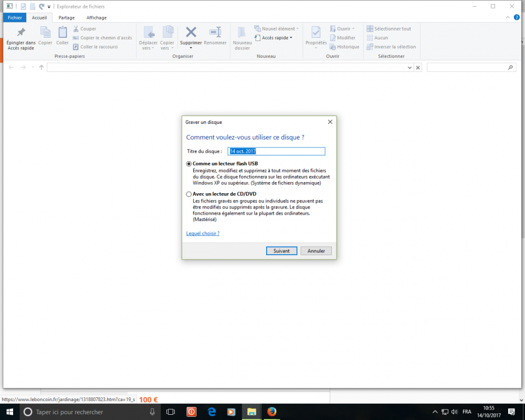Click the Couper scissors icon
The width and height of the screenshot is (525, 420).
[76, 29]
